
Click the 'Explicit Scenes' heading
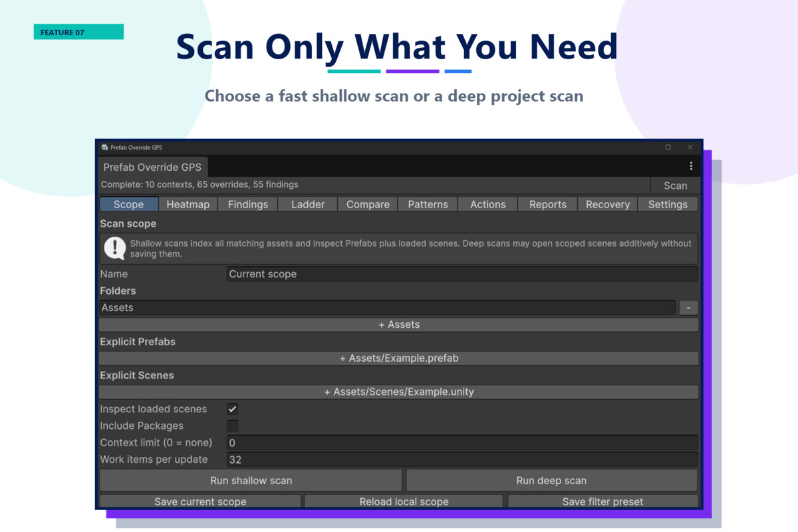click(x=137, y=375)
